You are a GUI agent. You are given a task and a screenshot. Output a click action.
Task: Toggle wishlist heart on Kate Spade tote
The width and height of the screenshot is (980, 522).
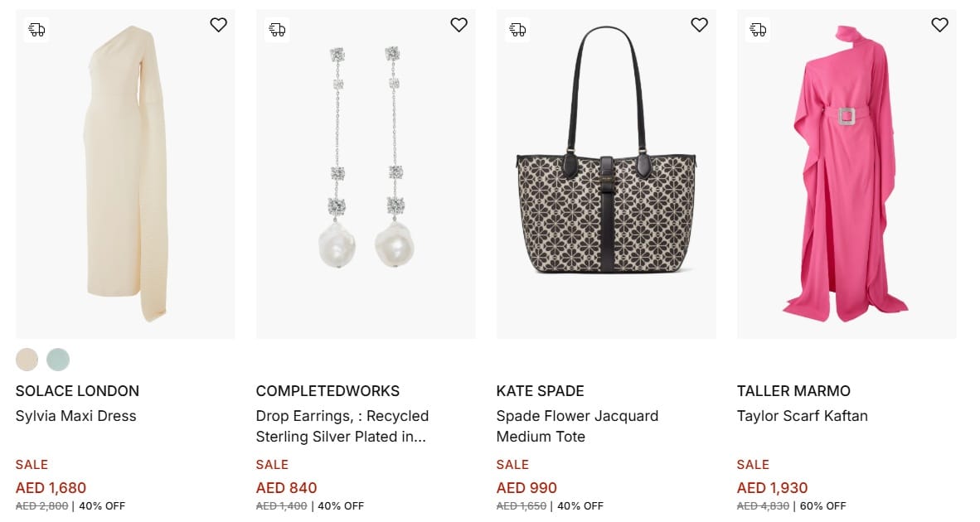coord(699,25)
